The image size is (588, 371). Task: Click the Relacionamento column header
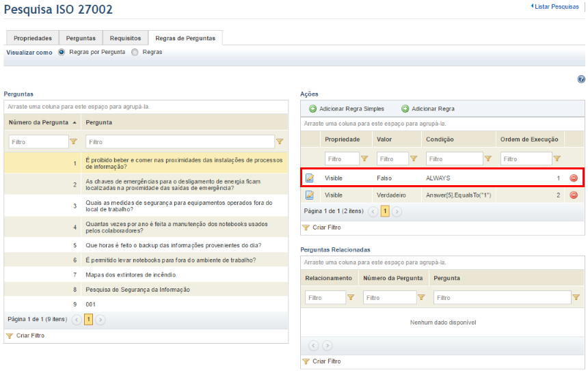[330, 277]
